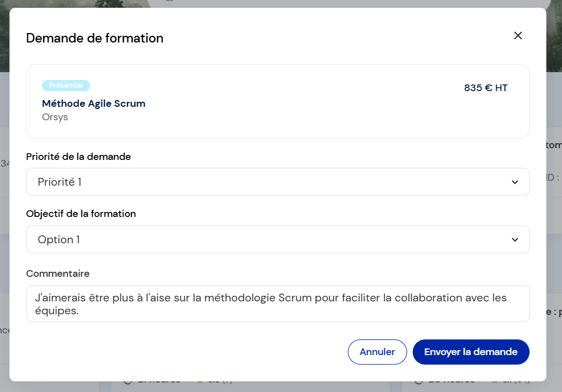Click the 835 € HT price
The height and width of the screenshot is (392, 562).
point(485,88)
